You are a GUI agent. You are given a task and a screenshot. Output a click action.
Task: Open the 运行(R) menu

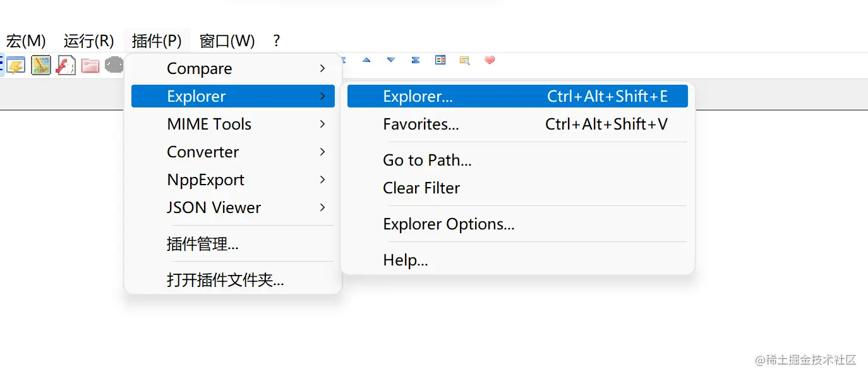coord(88,41)
